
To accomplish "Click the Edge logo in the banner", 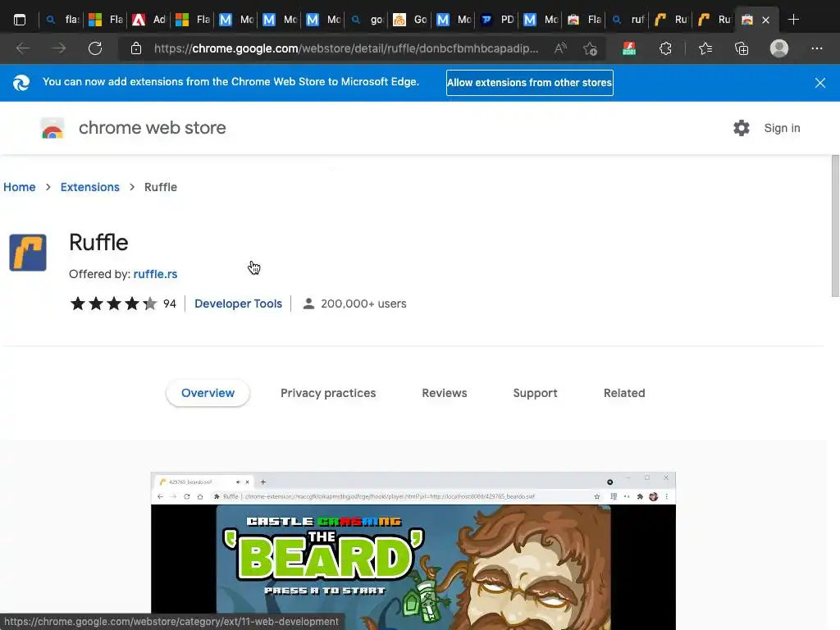I will click(21, 83).
